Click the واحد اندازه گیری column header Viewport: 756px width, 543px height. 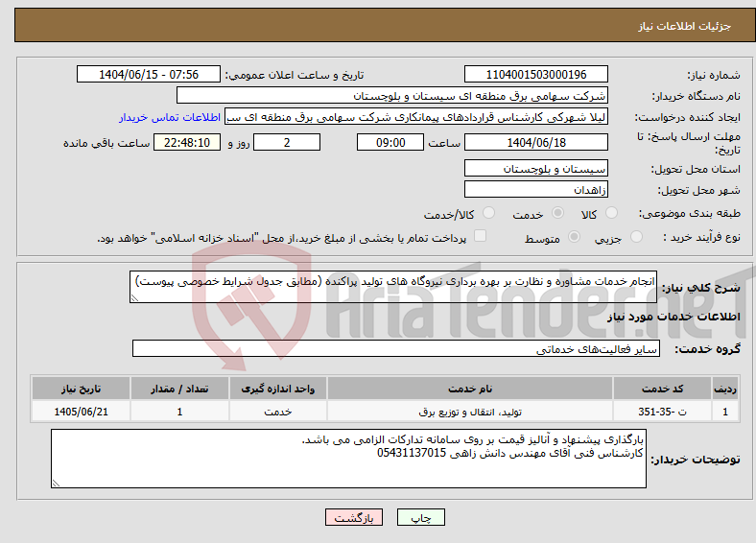278,389
